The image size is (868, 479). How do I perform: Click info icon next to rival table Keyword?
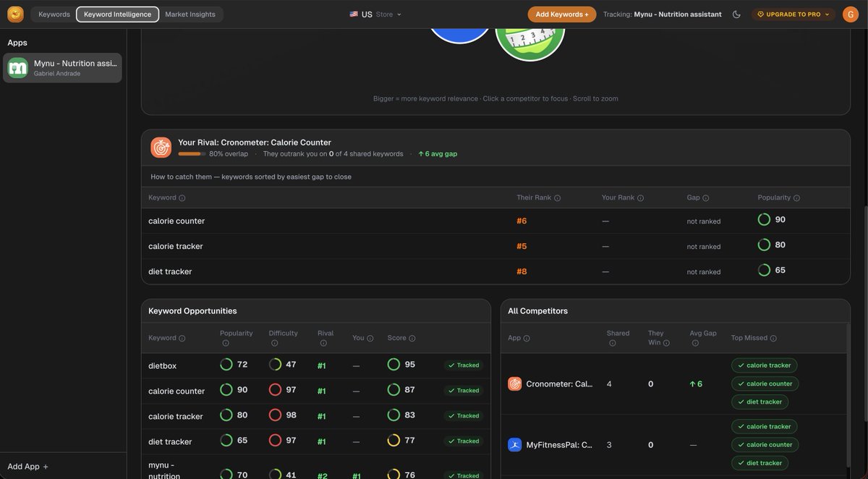pos(182,198)
